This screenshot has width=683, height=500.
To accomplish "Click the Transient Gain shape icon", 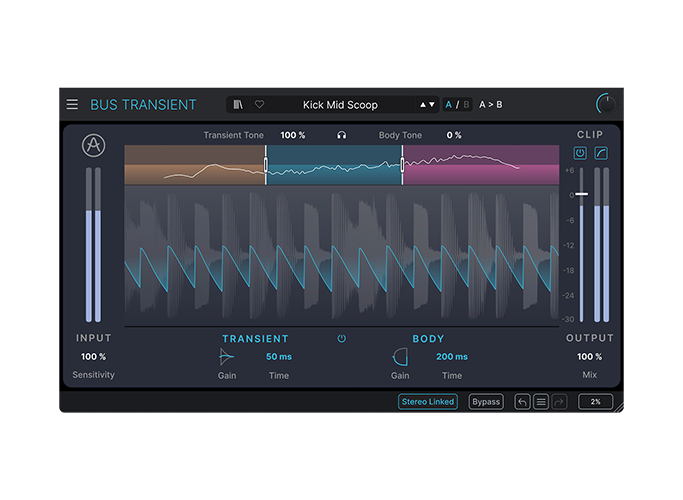I will [x=228, y=356].
